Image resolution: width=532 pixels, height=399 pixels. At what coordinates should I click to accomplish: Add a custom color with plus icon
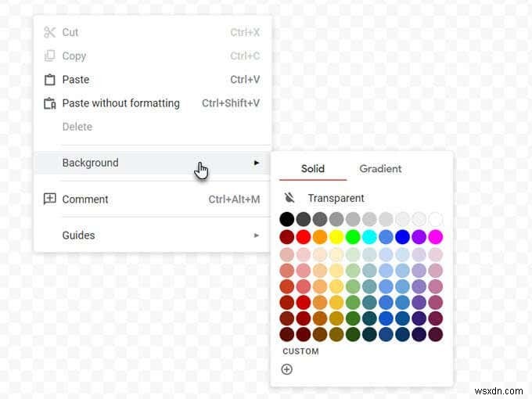(287, 369)
